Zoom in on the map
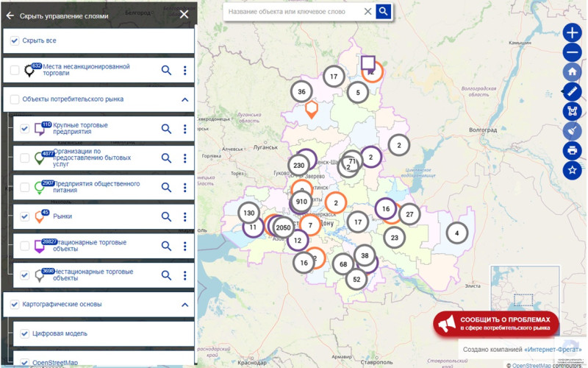Image resolution: width=588 pixels, height=368 pixels. pos(573,33)
